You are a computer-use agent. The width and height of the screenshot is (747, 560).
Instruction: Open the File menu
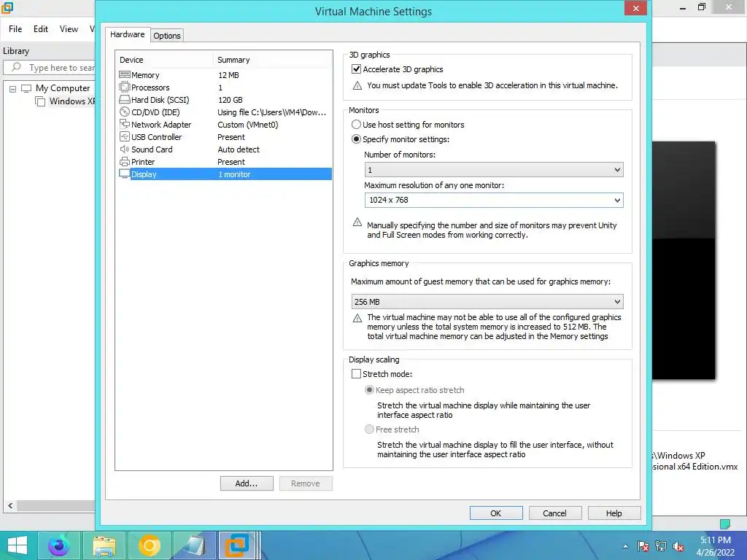pos(15,29)
